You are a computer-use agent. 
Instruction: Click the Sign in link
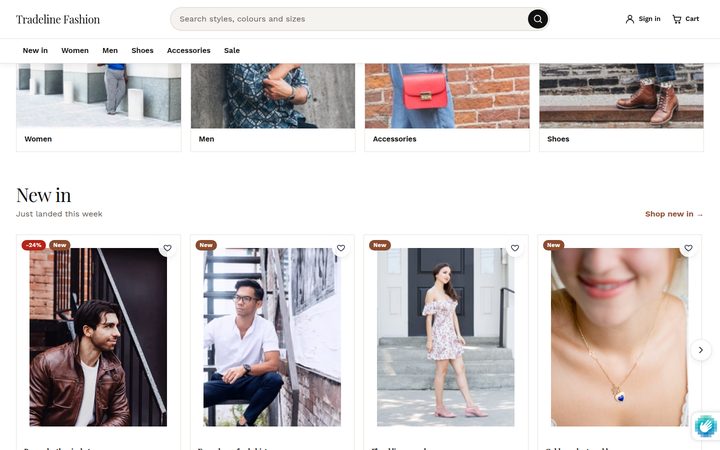pyautogui.click(x=643, y=19)
